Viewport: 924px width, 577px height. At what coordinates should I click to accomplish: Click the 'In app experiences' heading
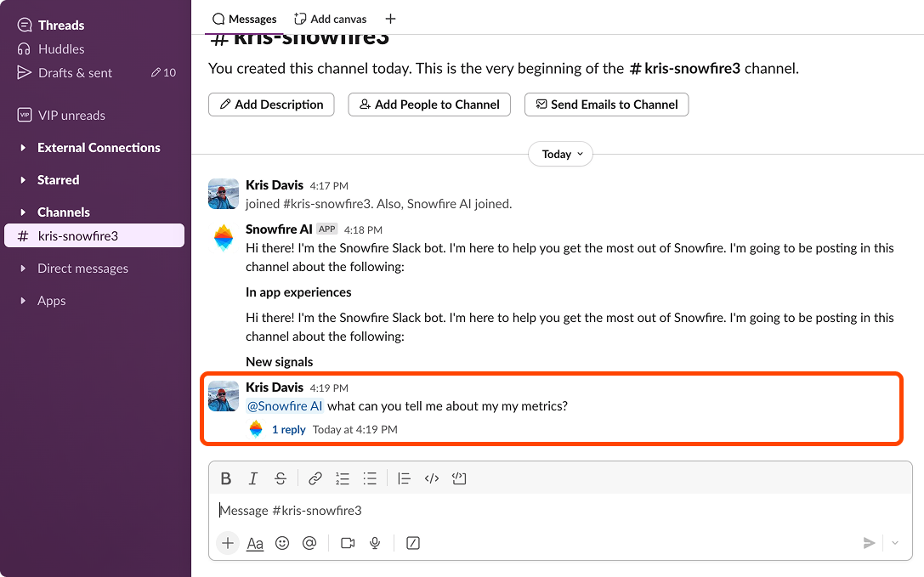(298, 292)
